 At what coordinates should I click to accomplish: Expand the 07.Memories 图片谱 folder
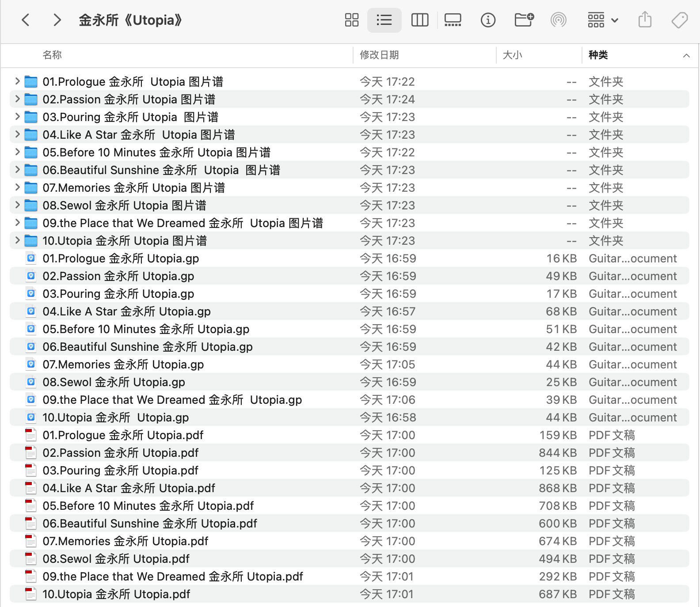(x=17, y=187)
